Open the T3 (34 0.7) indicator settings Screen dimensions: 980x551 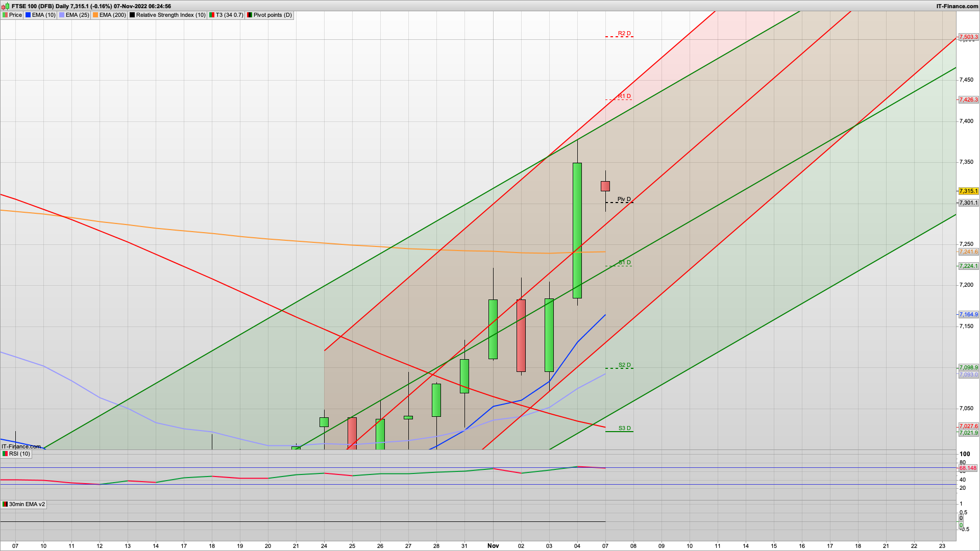(x=226, y=15)
